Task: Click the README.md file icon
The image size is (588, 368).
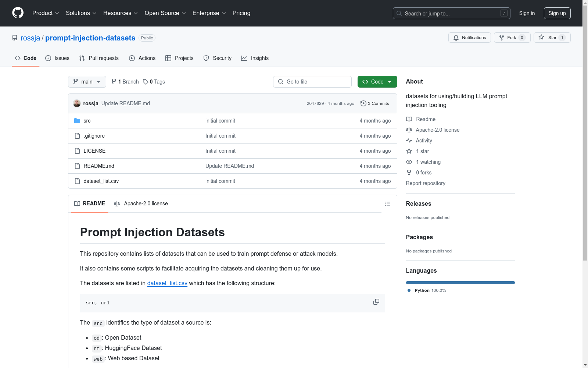Action: pos(77,166)
